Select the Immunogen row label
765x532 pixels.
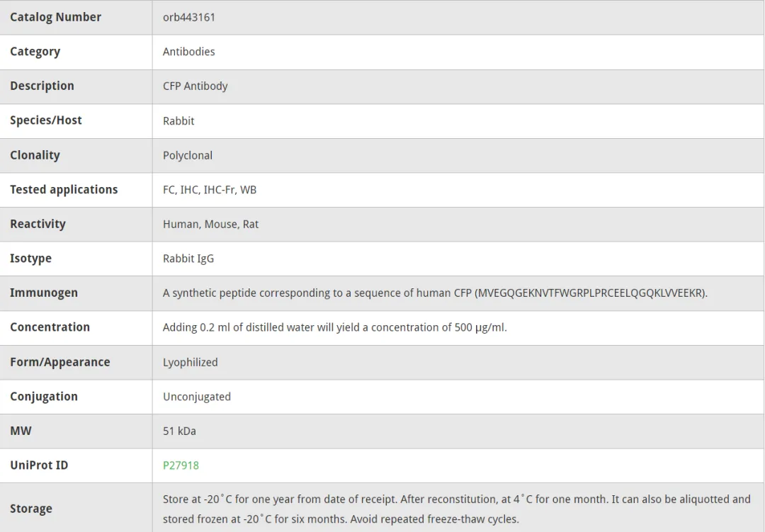pyautogui.click(x=44, y=293)
